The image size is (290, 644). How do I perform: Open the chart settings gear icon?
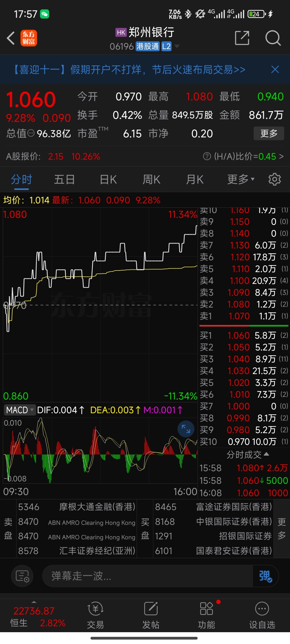(x=274, y=179)
